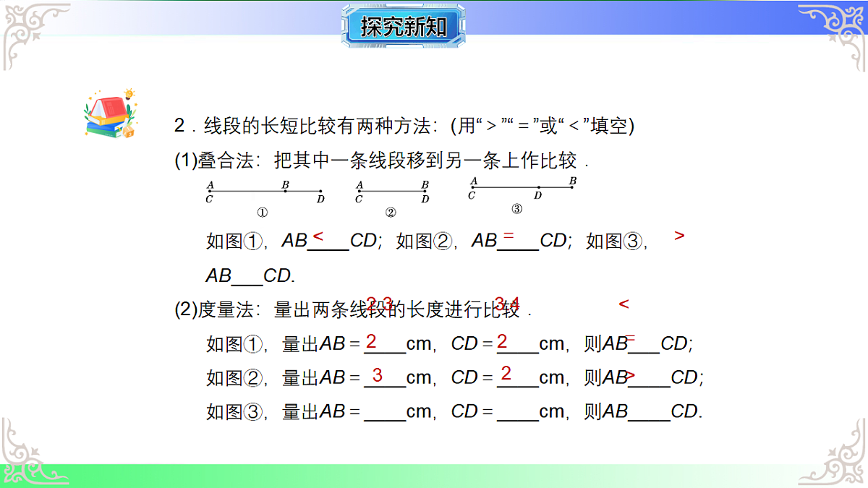This screenshot has width=868, height=488.
Task: Click the gift box decoration beside the books
Action: coord(128,131)
